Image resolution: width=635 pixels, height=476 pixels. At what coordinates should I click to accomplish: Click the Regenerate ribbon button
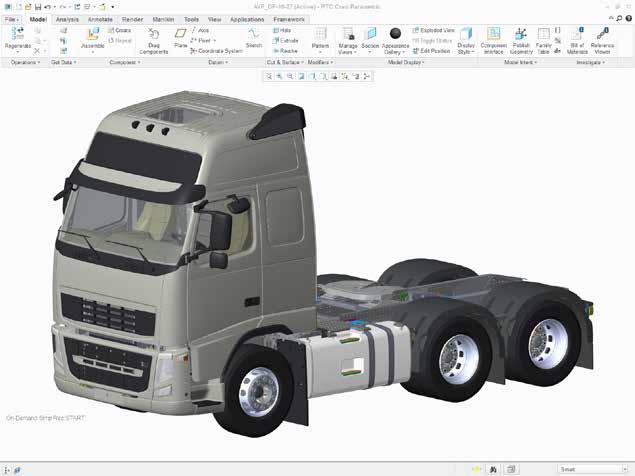coord(18,40)
